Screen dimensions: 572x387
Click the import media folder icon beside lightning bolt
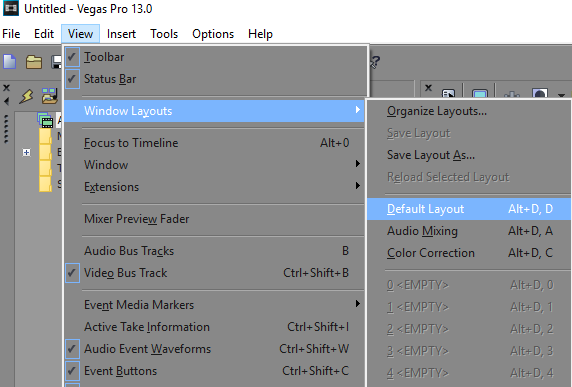click(49, 96)
